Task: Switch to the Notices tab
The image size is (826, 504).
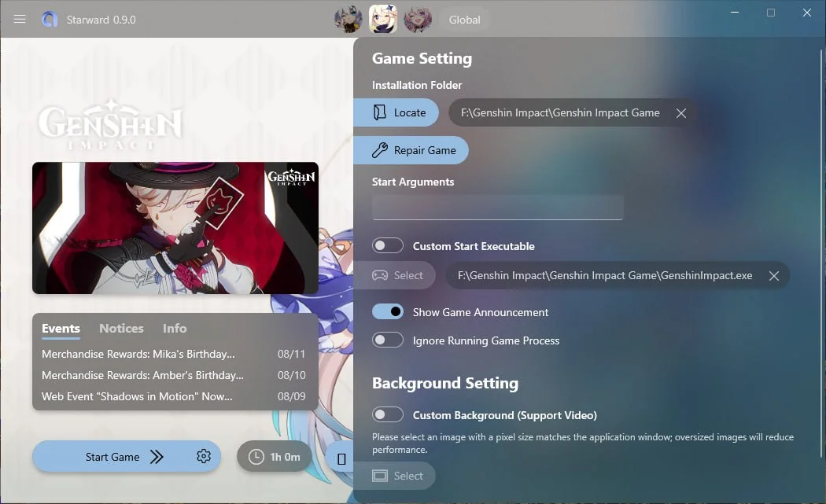Action: coord(121,329)
